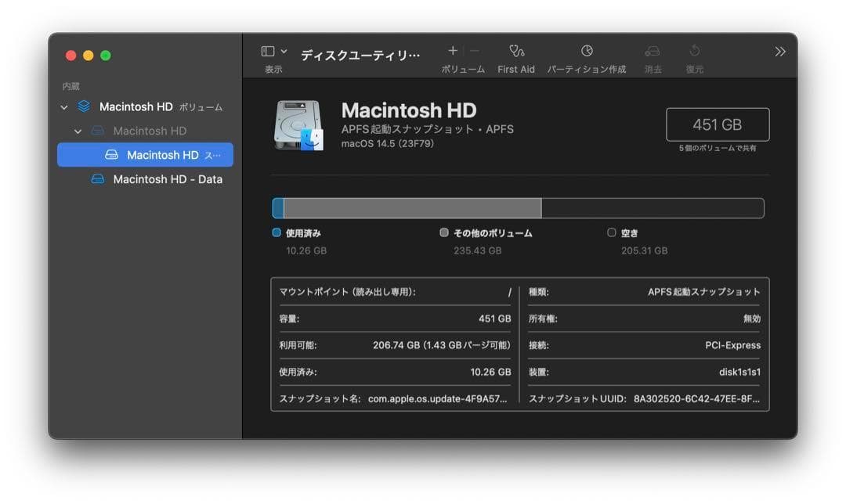Click the 451 GB capacity badge
846x504 pixels.
[717, 124]
